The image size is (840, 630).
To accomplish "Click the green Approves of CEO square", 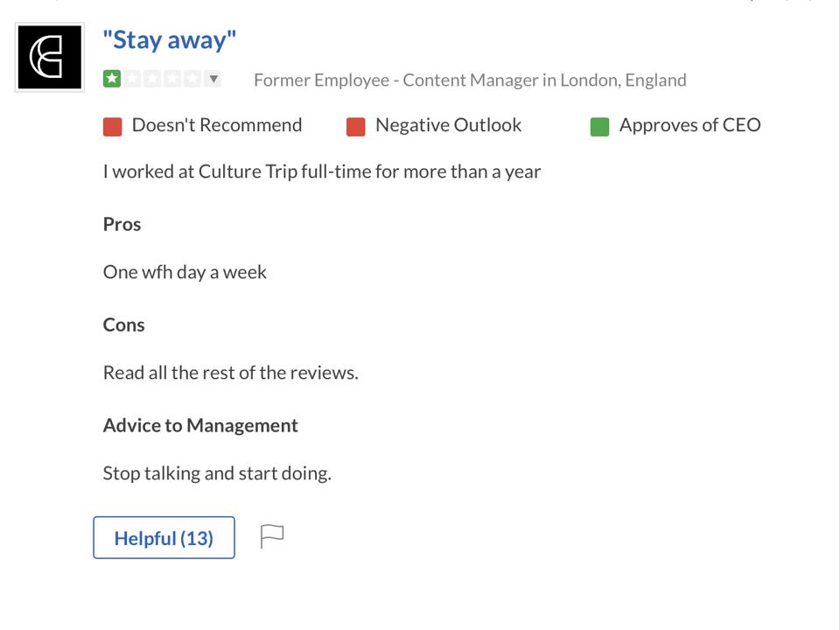I will 599,127.
